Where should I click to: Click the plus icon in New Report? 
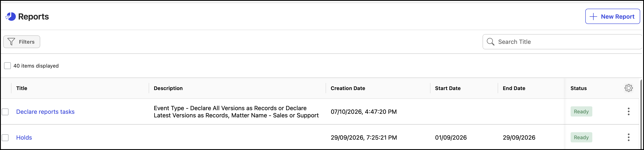(x=593, y=17)
